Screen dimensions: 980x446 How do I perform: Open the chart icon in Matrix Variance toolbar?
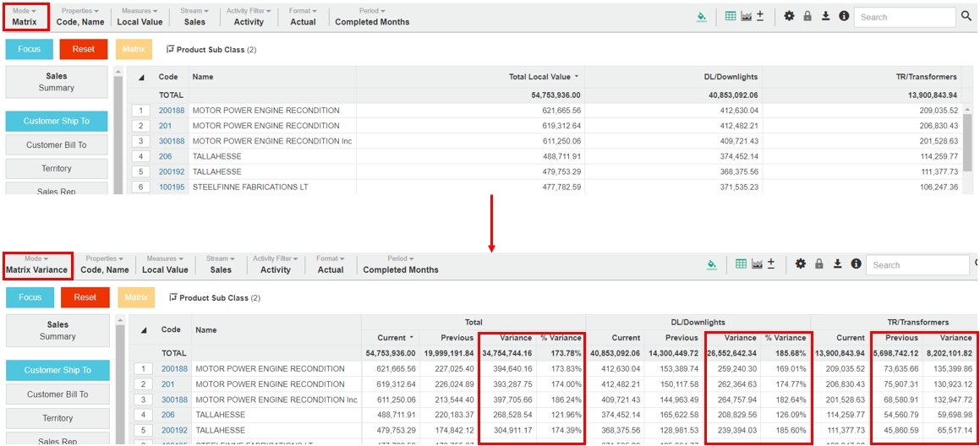point(757,264)
